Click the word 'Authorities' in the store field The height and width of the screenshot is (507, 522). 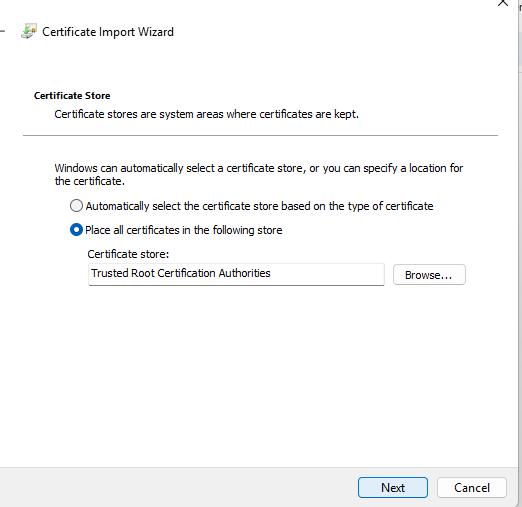[244, 273]
